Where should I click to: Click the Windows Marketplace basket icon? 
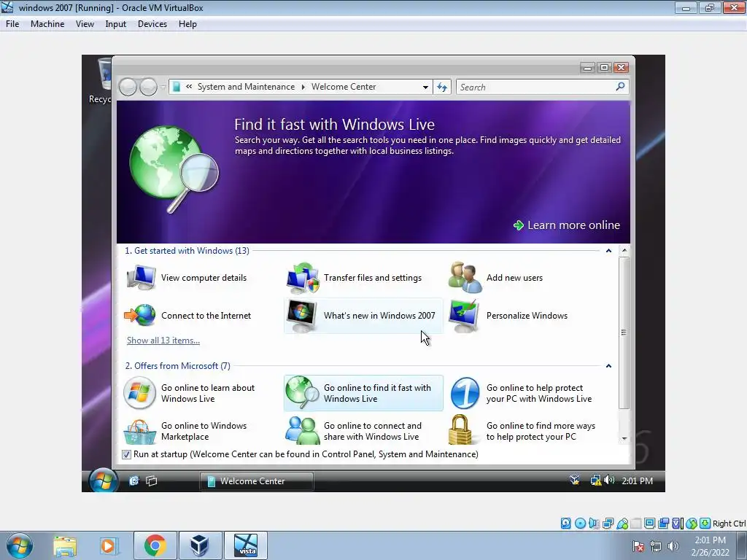139,432
